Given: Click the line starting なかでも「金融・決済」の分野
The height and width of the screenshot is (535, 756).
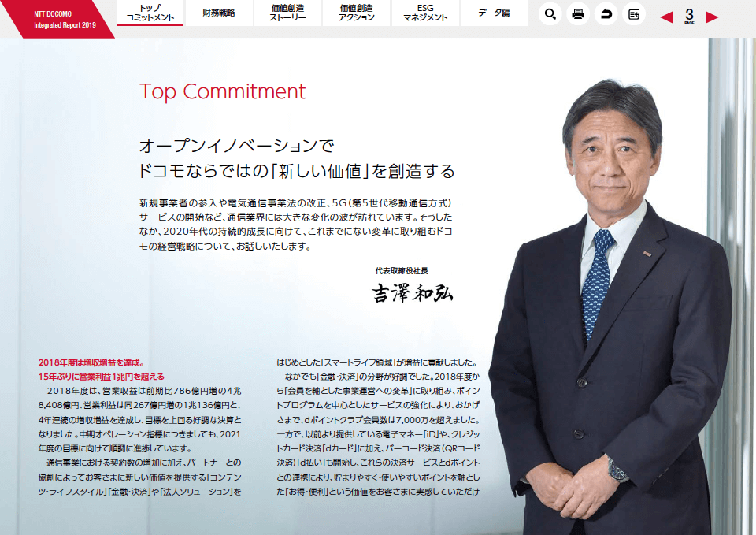Looking at the screenshot, I should (x=383, y=377).
